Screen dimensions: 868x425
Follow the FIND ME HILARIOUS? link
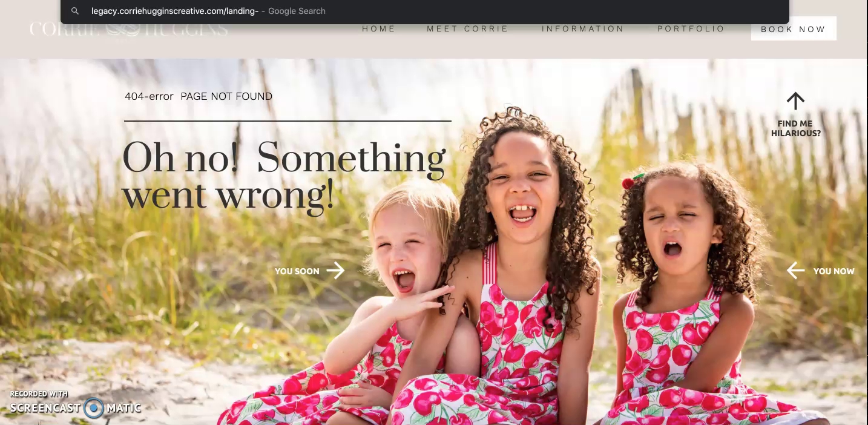(x=796, y=128)
